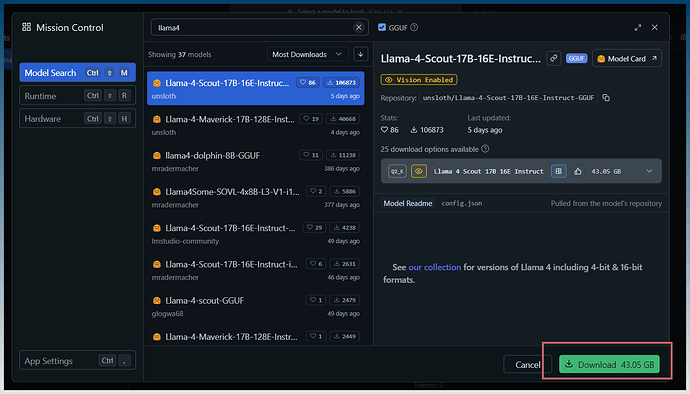Open the Most Downloads sort dropdown

tap(307, 54)
